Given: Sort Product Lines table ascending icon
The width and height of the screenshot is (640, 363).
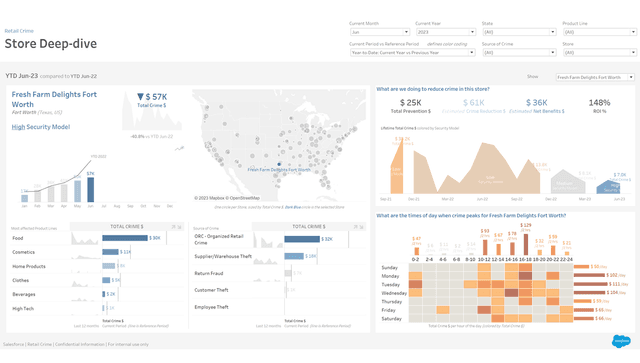Looking at the screenshot, I should 173,227.
